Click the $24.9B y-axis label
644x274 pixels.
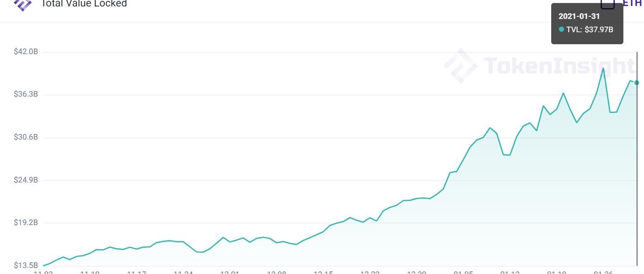(26, 180)
